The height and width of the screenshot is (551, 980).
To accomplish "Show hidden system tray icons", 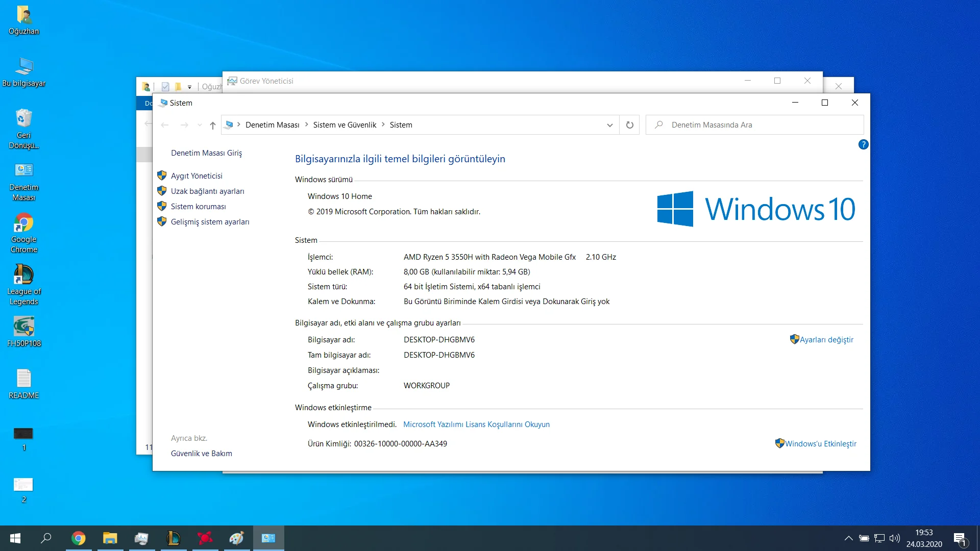I will click(x=848, y=538).
